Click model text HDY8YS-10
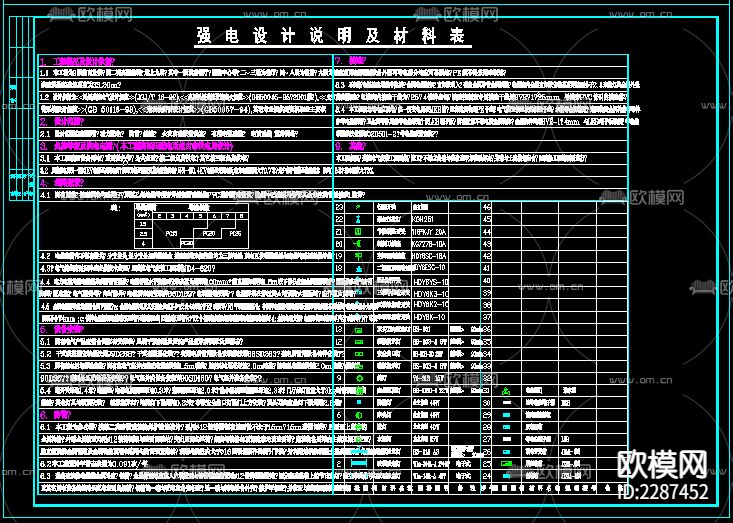This screenshot has width=733, height=523. (x=431, y=282)
